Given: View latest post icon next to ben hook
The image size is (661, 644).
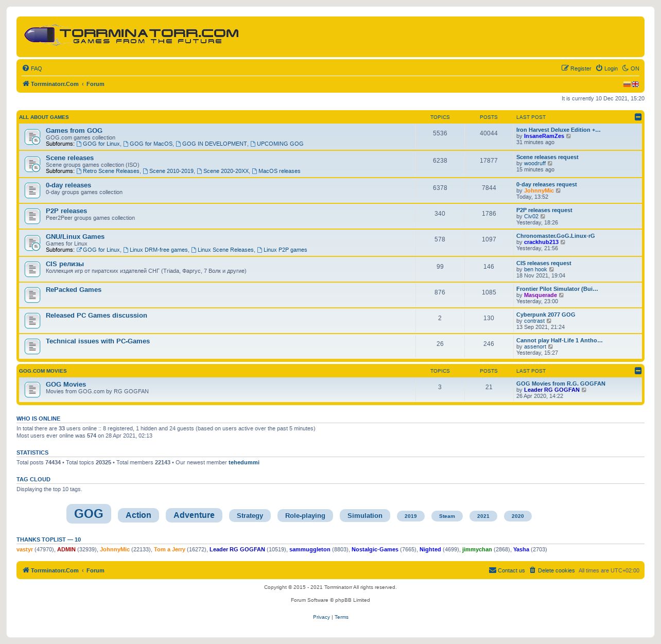Looking at the screenshot, I should (552, 270).
